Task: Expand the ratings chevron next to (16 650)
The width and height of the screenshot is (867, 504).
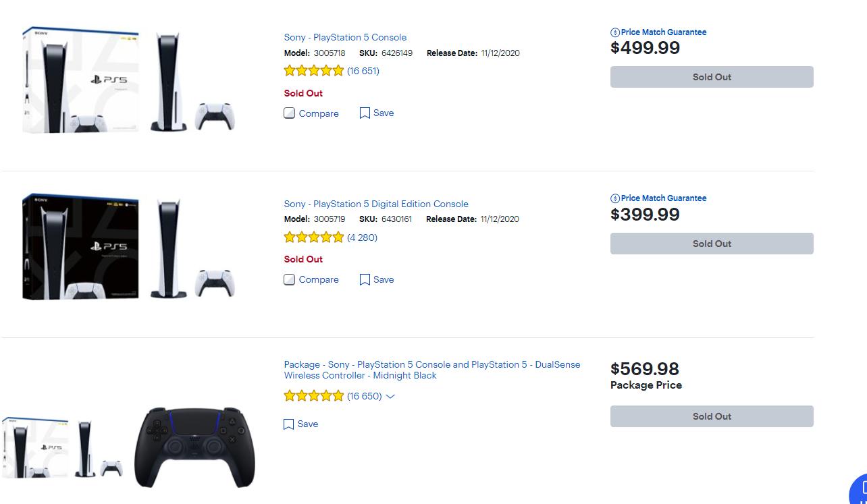Action: [x=390, y=397]
